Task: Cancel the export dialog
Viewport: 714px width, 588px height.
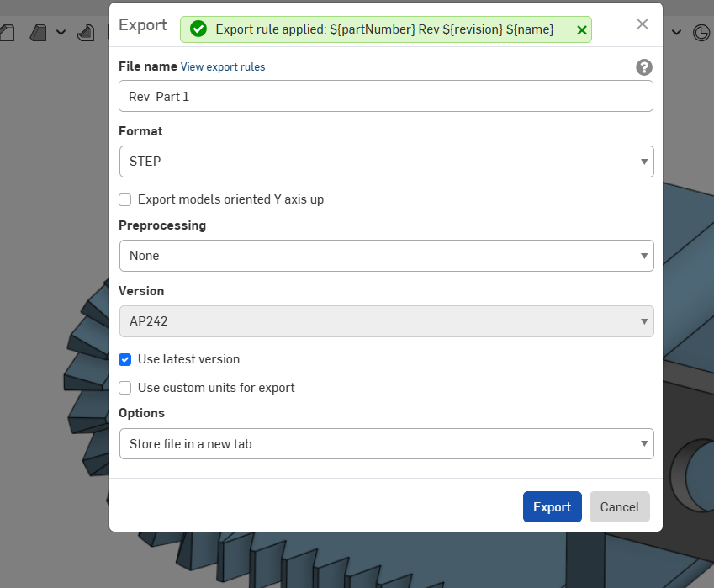Action: coord(619,507)
